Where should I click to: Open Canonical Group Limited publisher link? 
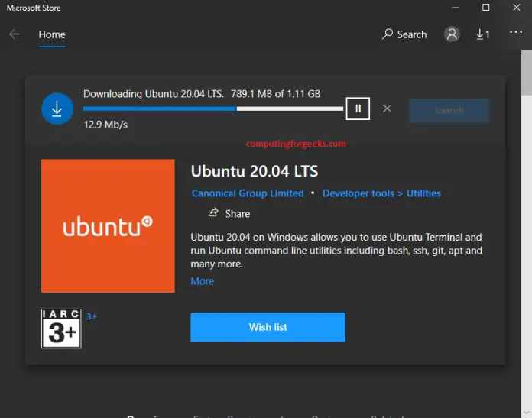(x=248, y=193)
